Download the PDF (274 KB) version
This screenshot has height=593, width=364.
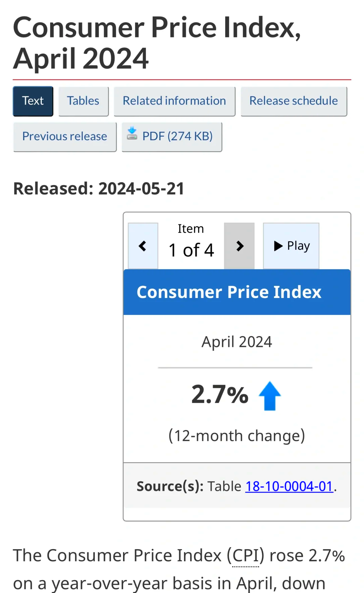click(x=172, y=137)
